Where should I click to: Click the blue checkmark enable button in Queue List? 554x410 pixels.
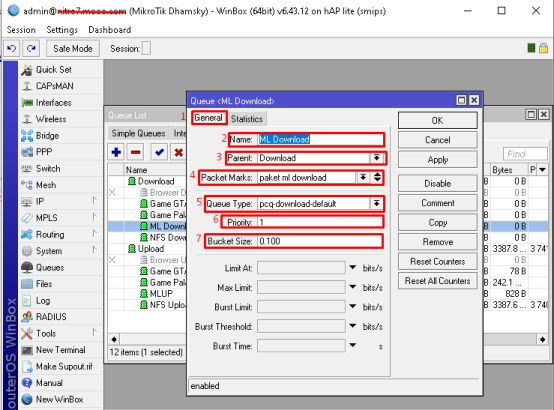pyautogui.click(x=159, y=152)
